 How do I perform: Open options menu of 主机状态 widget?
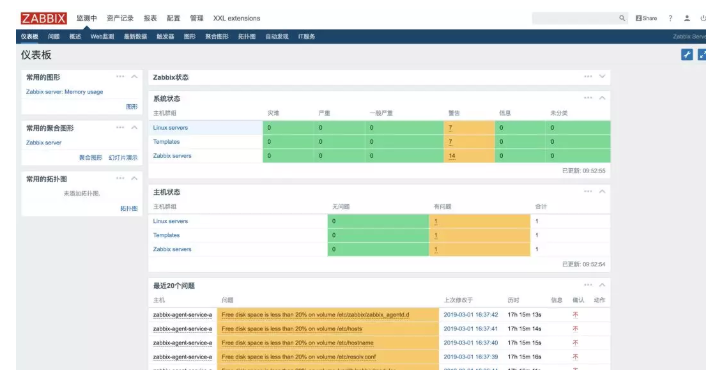(x=588, y=191)
